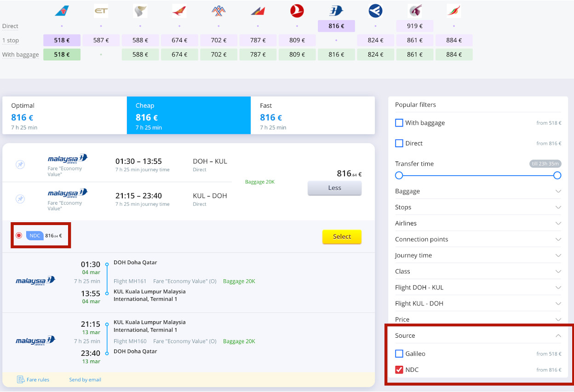Click the 518 € one-stop price cell
Image resolution: width=574 pixels, height=392 pixels.
point(62,40)
